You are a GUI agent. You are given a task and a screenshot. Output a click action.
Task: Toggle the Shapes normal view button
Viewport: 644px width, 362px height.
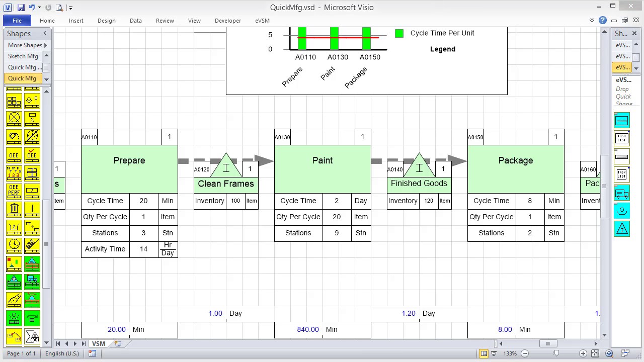[x=484, y=353]
